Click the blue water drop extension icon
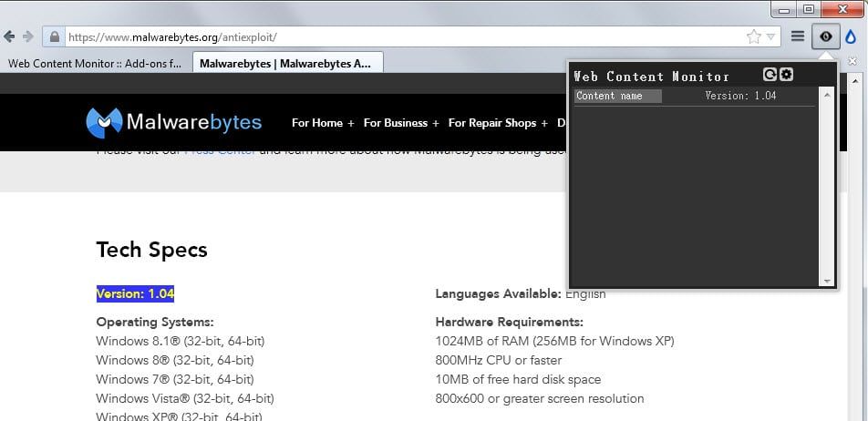Screen dimensions: 868x421 [x=851, y=37]
